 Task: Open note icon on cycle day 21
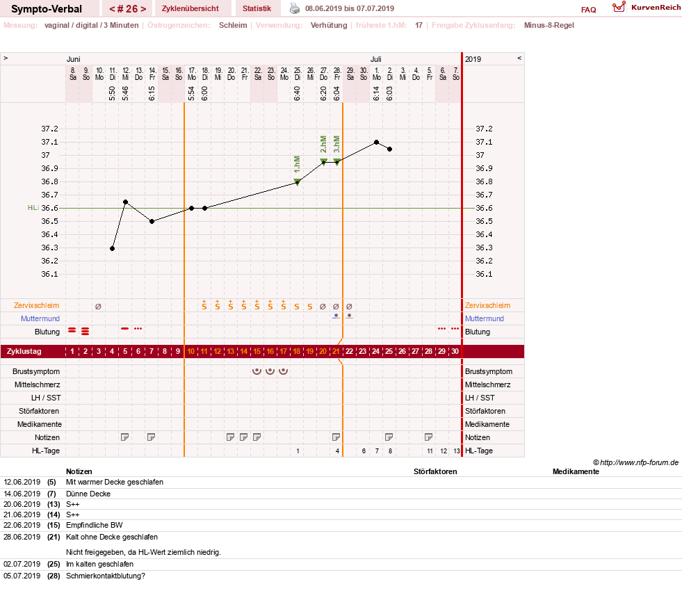pos(336,437)
